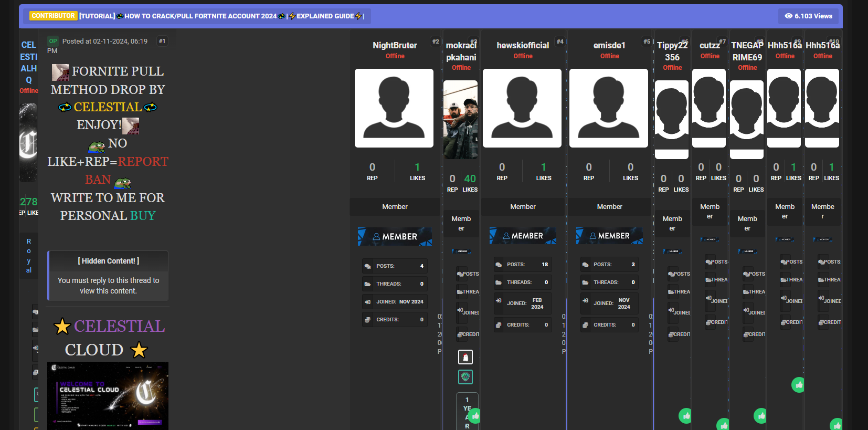Click mokracipkahani's white ghost award icon
The image size is (868, 430).
[x=465, y=357]
